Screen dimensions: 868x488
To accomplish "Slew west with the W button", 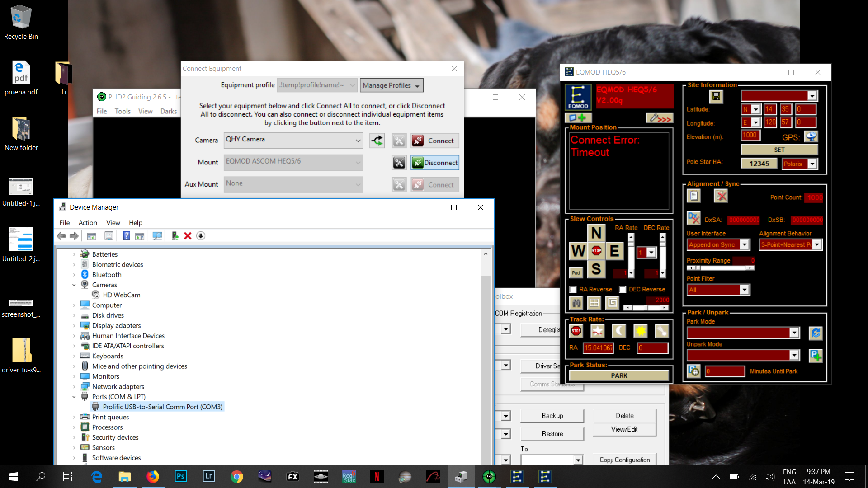I will click(x=578, y=251).
